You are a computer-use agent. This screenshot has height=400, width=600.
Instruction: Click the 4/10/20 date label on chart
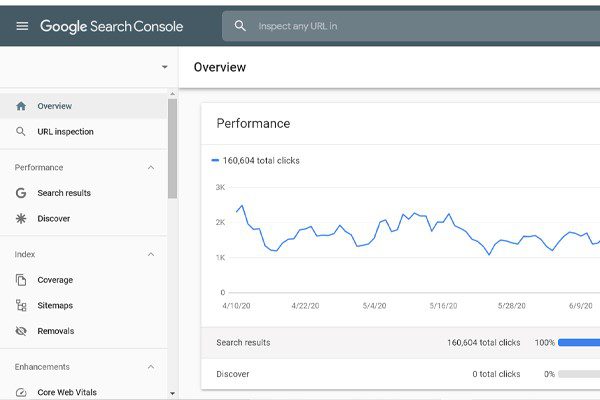pos(236,306)
